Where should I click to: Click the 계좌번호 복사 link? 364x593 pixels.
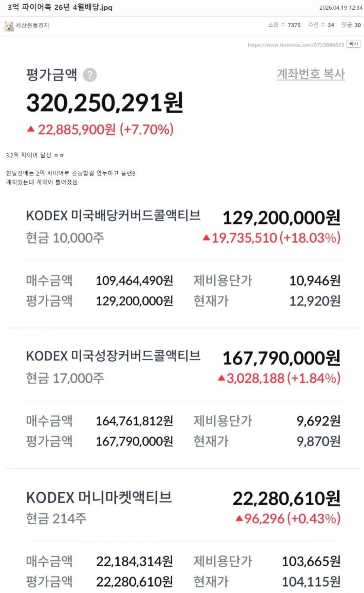coord(311,74)
